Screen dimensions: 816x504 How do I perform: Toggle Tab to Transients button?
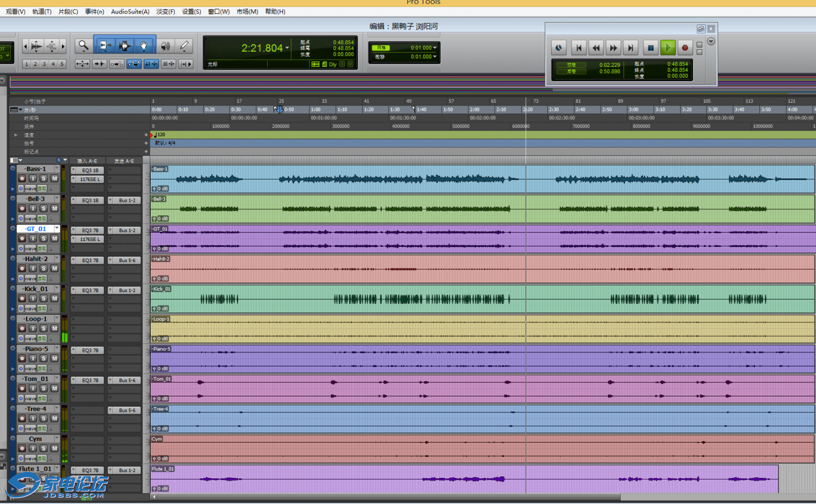100,64
